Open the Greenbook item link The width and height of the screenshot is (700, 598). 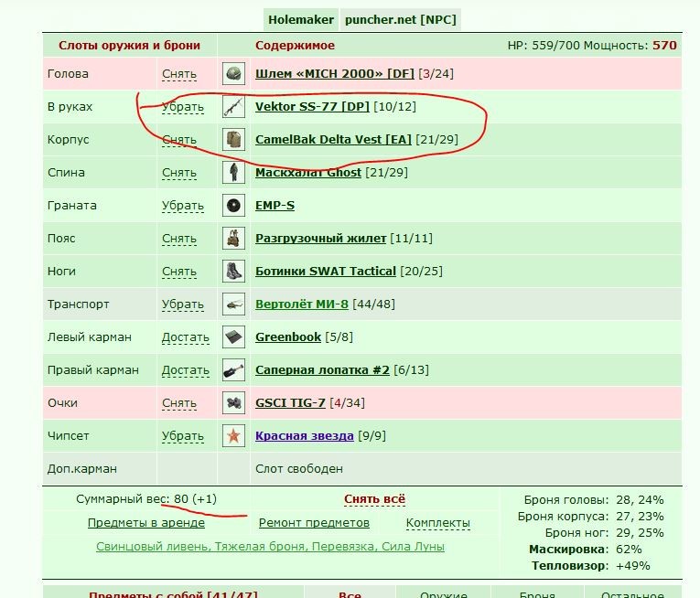[x=288, y=336]
